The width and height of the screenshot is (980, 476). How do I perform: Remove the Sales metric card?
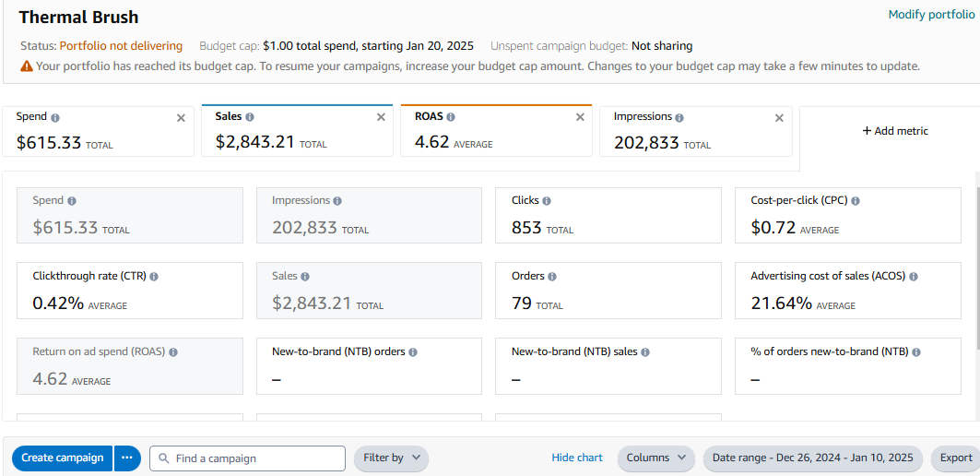[381, 117]
